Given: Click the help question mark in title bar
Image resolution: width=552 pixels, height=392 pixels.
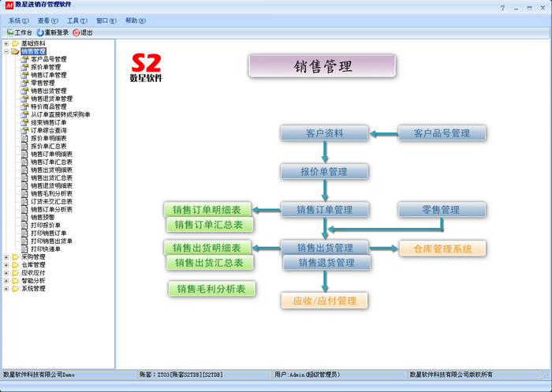Looking at the screenshot, I should point(502,8).
